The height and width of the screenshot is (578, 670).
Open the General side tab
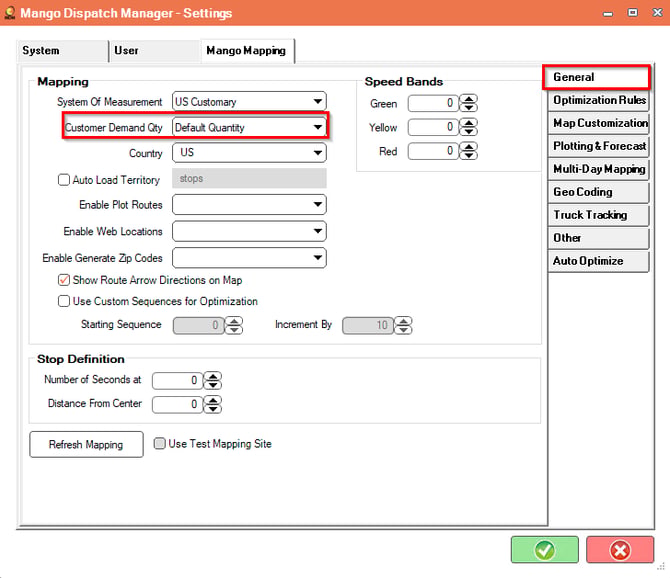point(597,77)
